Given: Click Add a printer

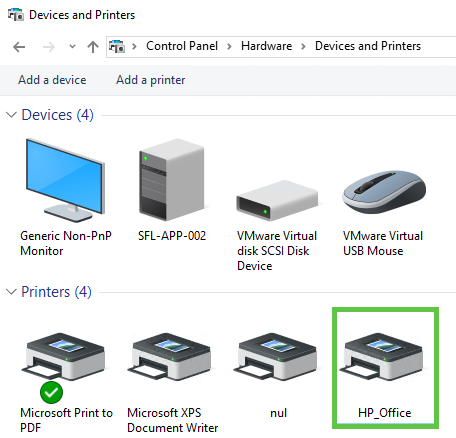Looking at the screenshot, I should [x=151, y=80].
